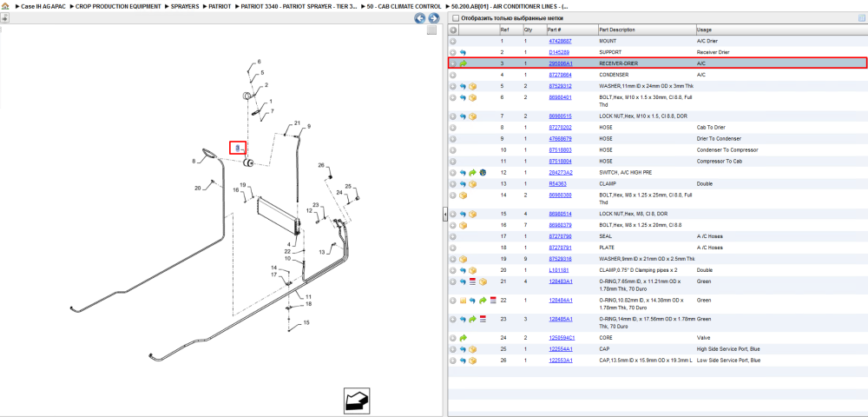Click the globe icon on SWITCH, A/C HIGH PRE row

[483, 173]
